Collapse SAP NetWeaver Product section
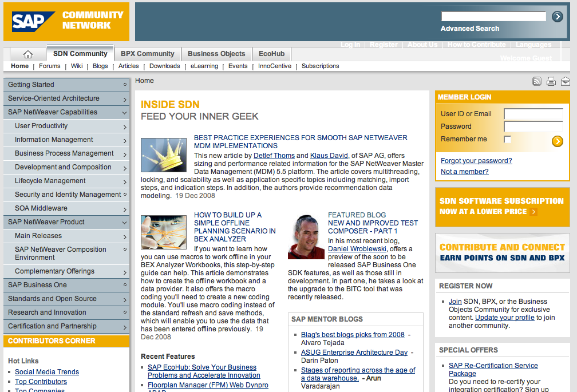 [x=124, y=223]
